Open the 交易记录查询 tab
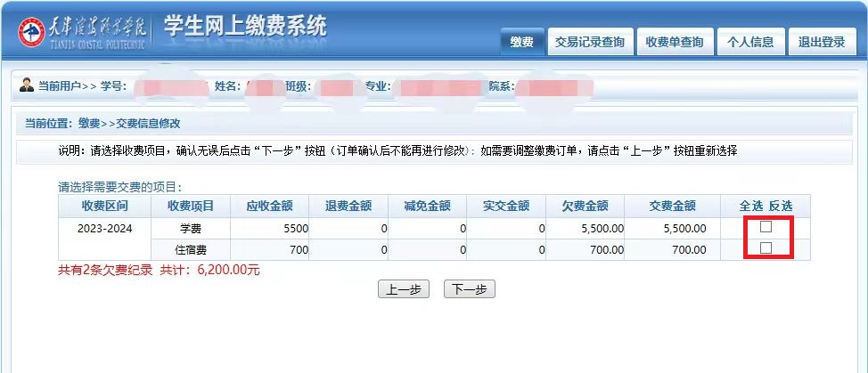 click(589, 42)
